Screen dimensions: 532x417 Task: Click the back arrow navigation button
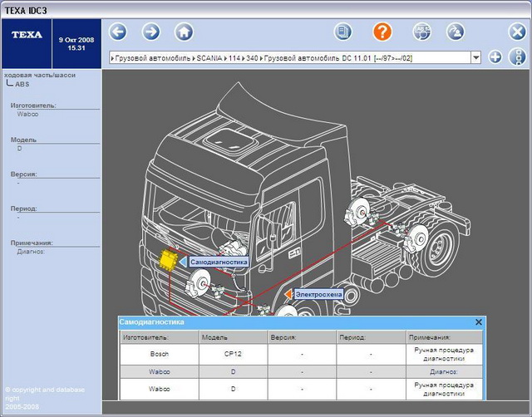point(118,32)
